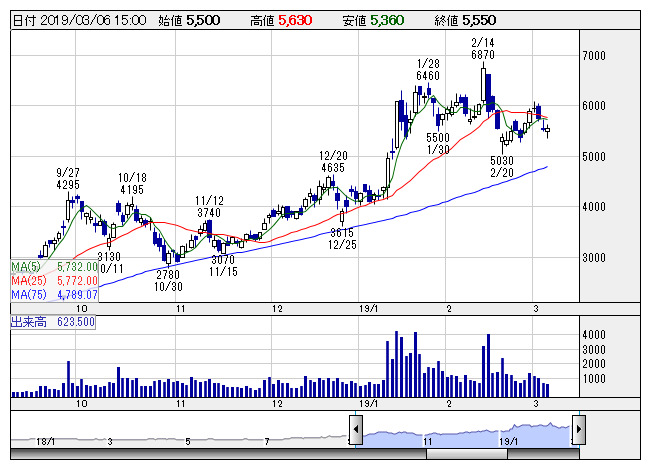
Task: Click the 12/20 4635 high annotation
Action: tap(333, 162)
